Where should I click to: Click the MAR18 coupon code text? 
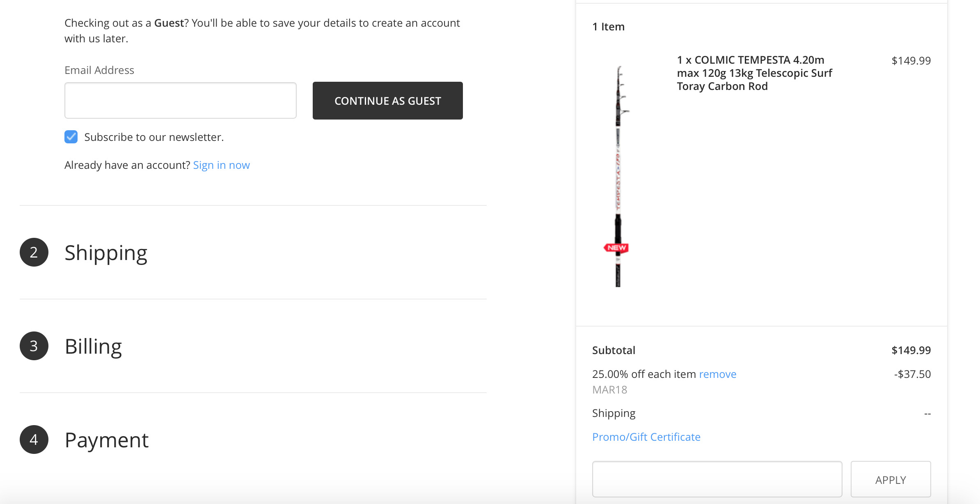[609, 390]
